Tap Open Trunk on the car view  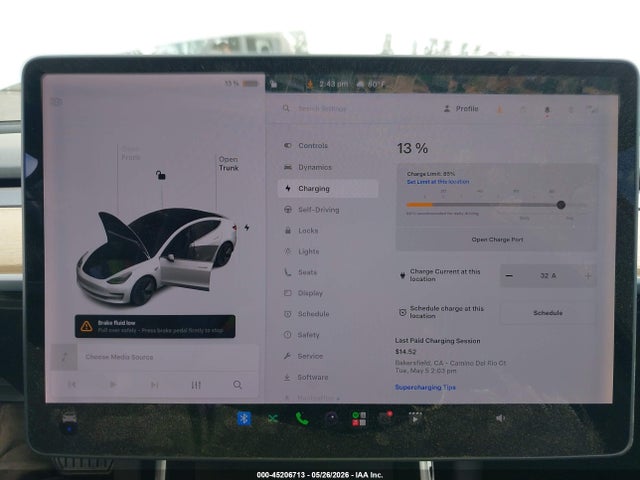click(x=229, y=164)
